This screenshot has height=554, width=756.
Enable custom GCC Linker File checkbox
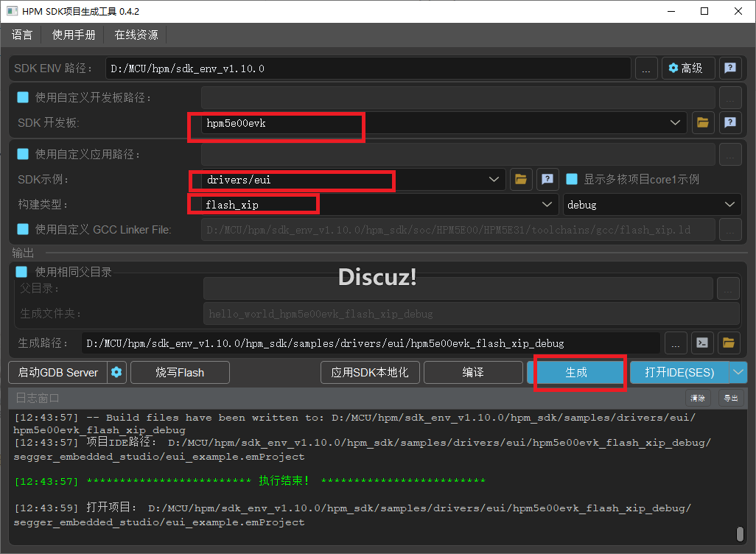pos(23,229)
